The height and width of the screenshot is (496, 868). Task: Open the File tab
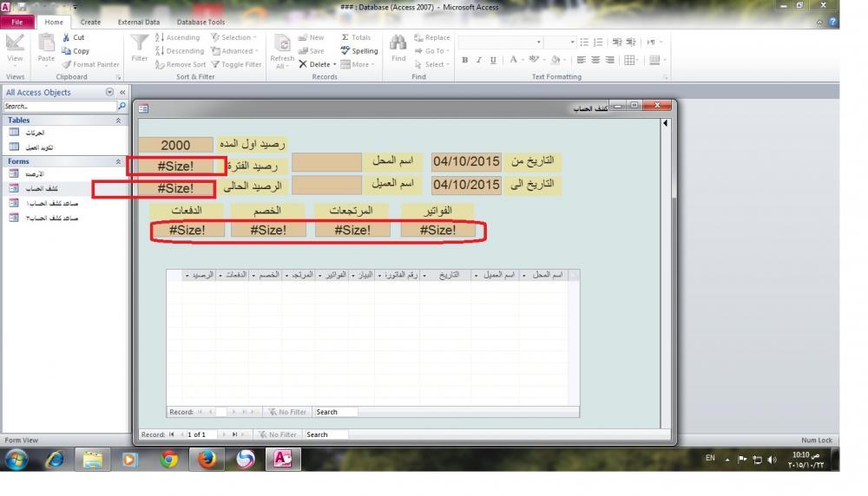[17, 23]
